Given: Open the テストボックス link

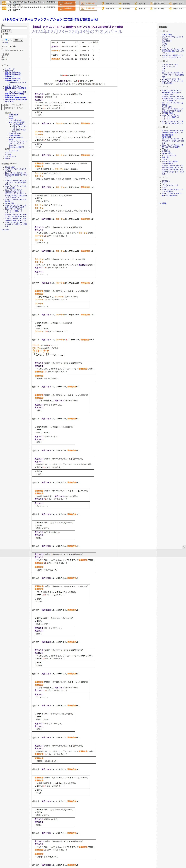Looking at the screenshot, I should pos(10,156).
